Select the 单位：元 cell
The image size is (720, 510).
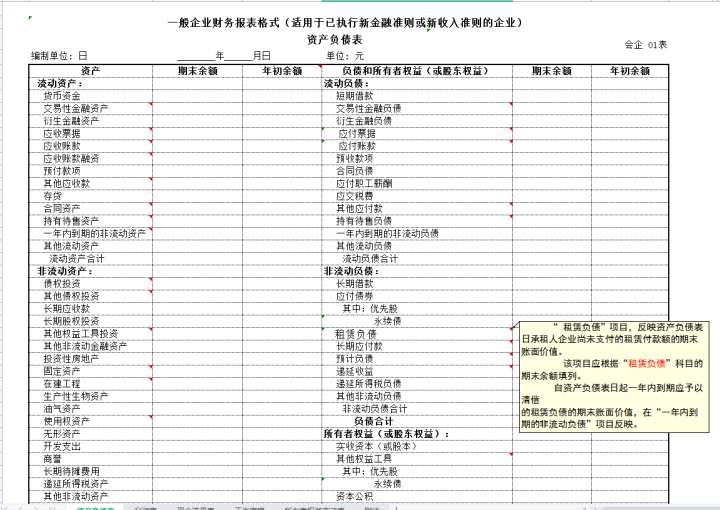[345, 56]
